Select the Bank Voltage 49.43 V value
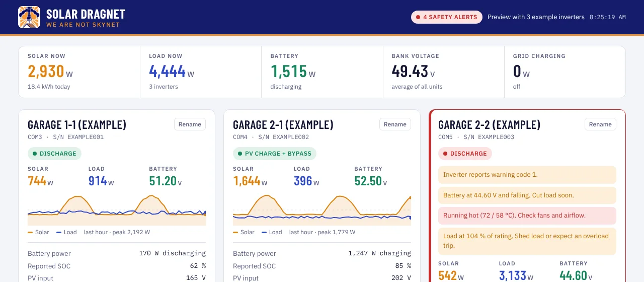644x282 pixels. point(414,72)
